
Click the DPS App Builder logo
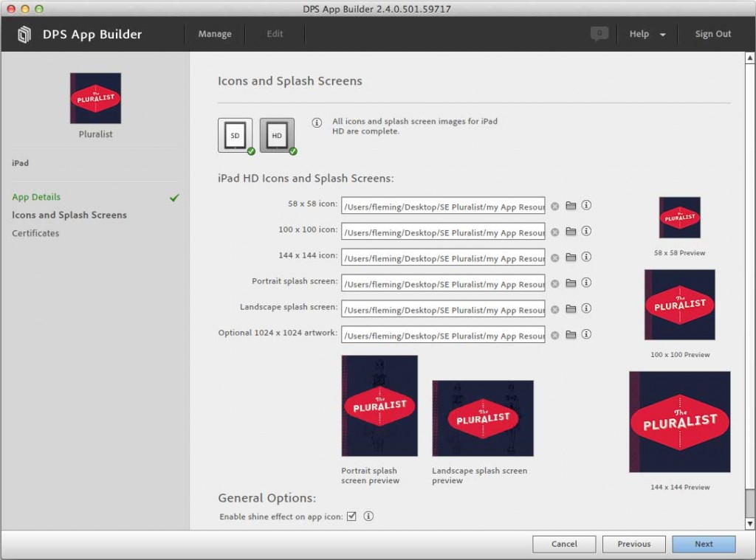pos(24,34)
